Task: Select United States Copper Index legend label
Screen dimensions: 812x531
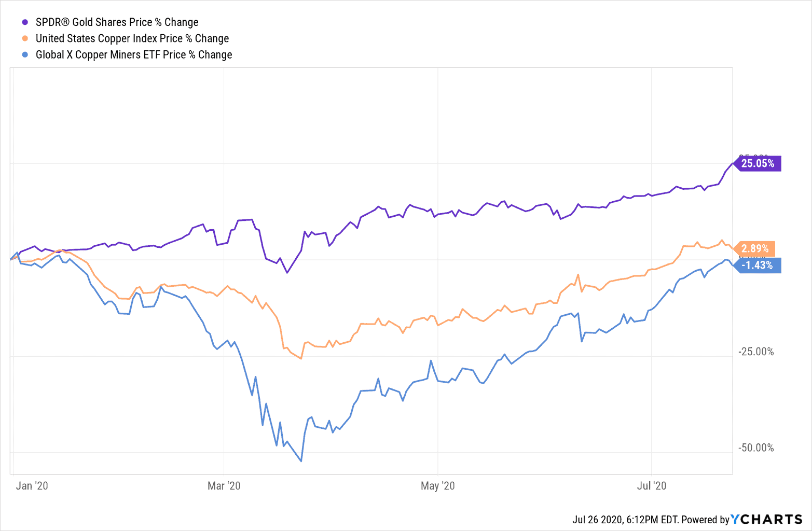Action: click(132, 38)
